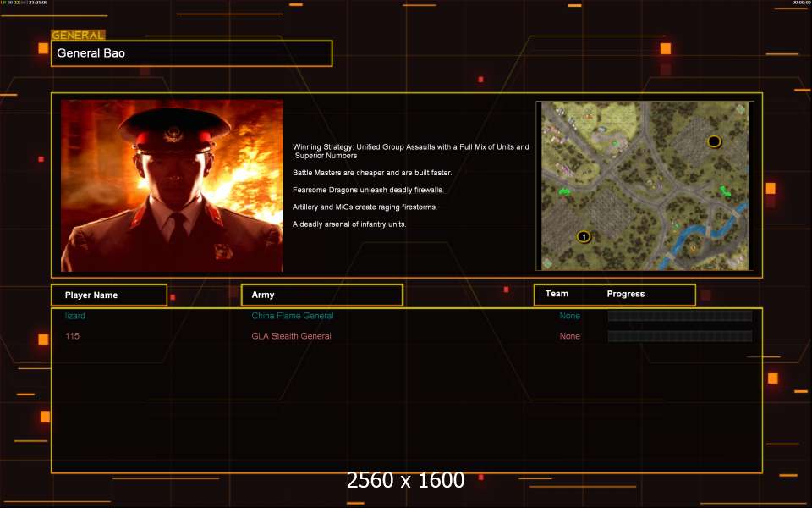Click the GENERAL label above name box

tap(78, 36)
